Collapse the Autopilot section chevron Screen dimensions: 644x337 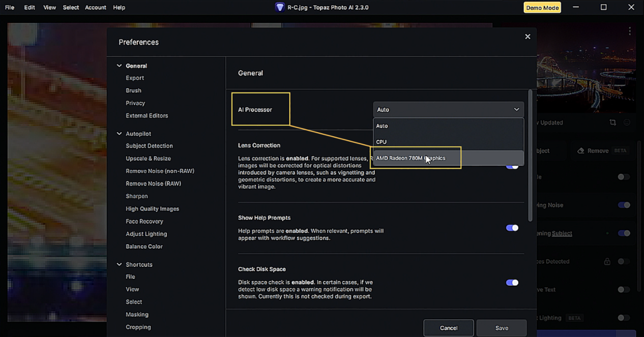120,134
